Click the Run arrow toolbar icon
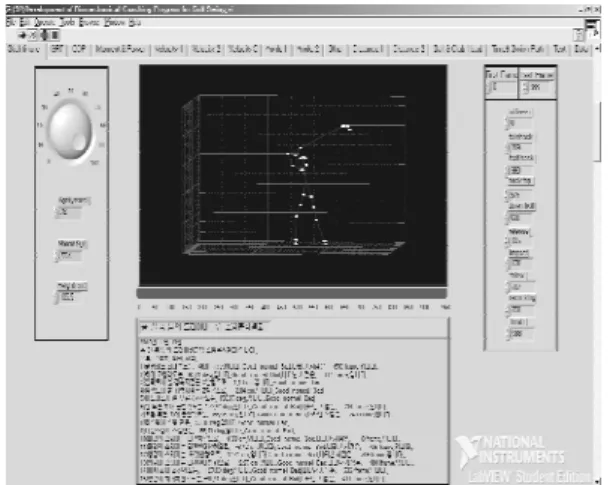This screenshot has height=485, width=610. click(22, 35)
